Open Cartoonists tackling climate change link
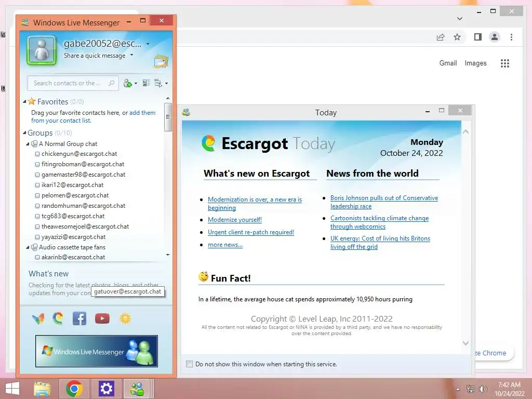Screen dimensions: 532x399 pyautogui.click(x=379, y=222)
